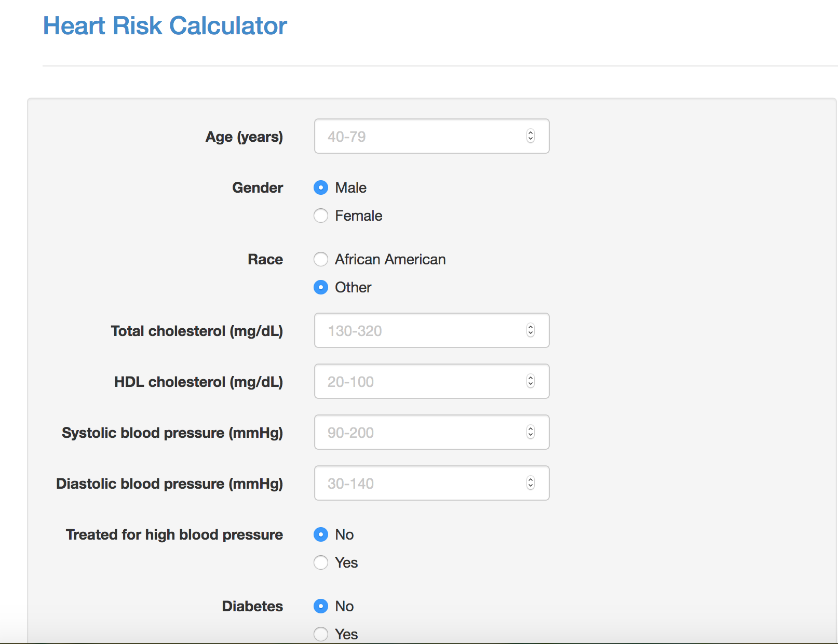Viewport: 838px width, 644px height.
Task: Click the Systolic blood pressure (mmHg) label
Action: tap(172, 433)
